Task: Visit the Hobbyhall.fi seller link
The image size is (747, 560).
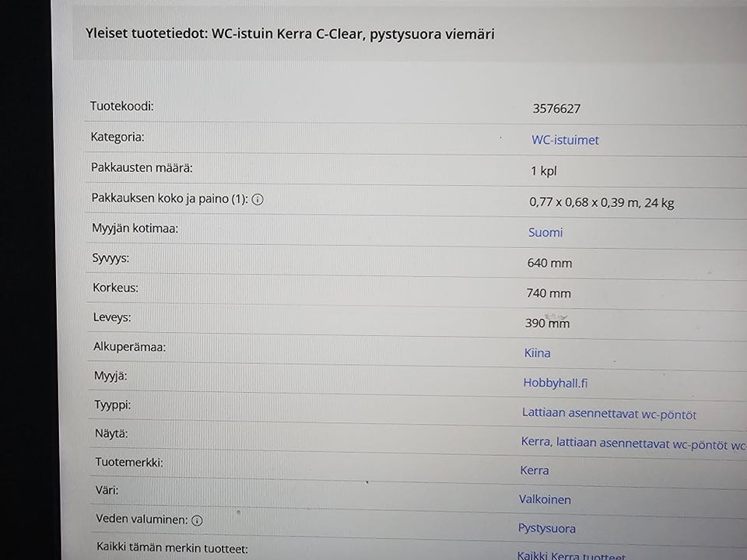Action: coord(556,383)
